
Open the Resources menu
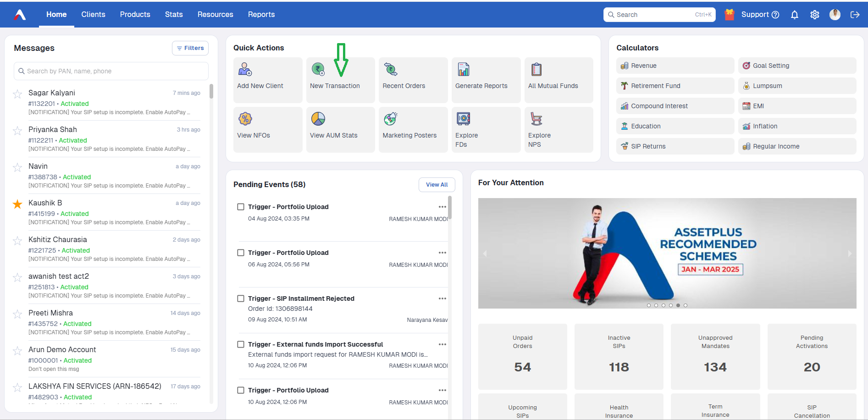pyautogui.click(x=216, y=15)
